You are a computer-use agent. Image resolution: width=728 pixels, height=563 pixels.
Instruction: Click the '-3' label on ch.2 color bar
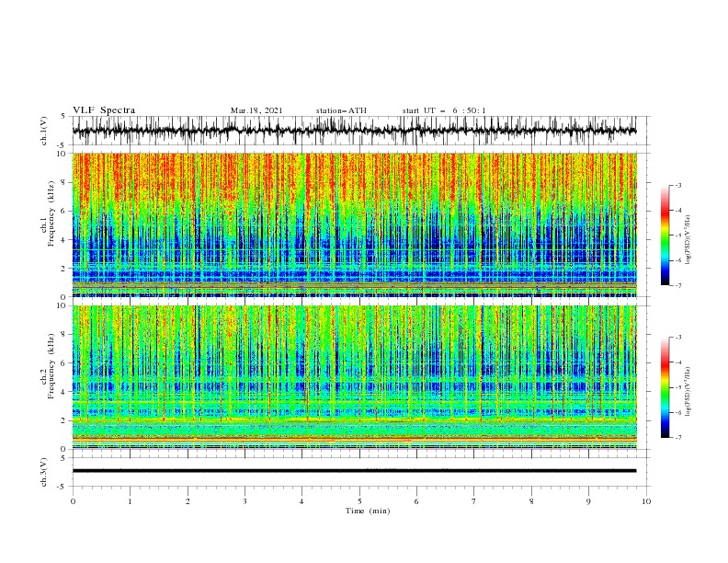pyautogui.click(x=677, y=338)
